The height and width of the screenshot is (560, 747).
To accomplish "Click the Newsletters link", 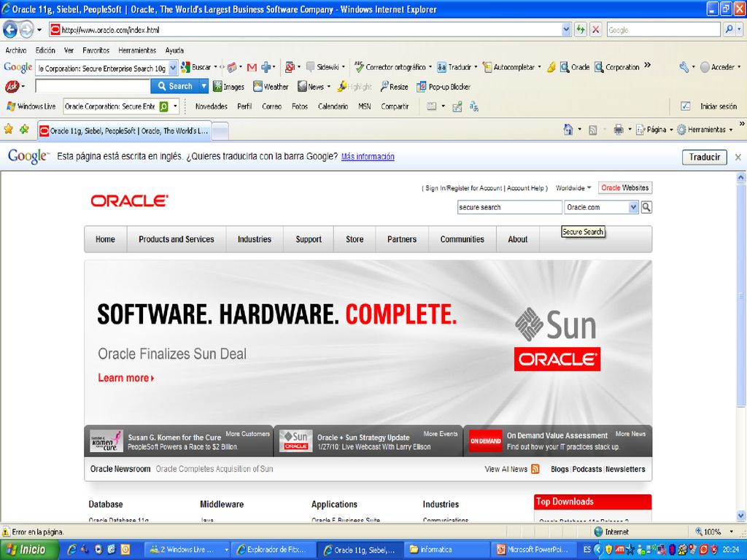I will [625, 469].
